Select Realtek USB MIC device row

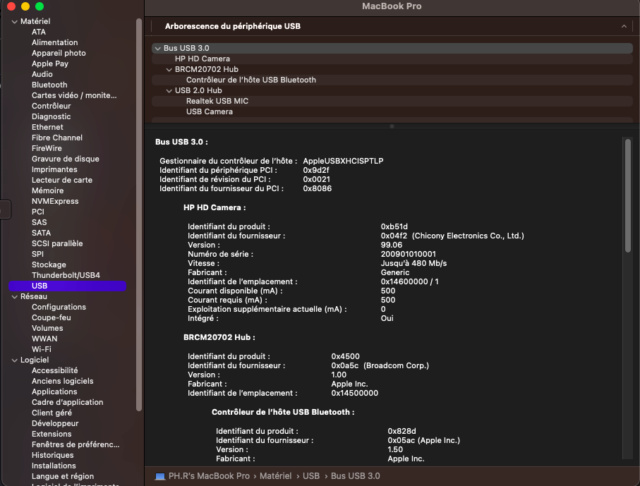pyautogui.click(x=392, y=102)
